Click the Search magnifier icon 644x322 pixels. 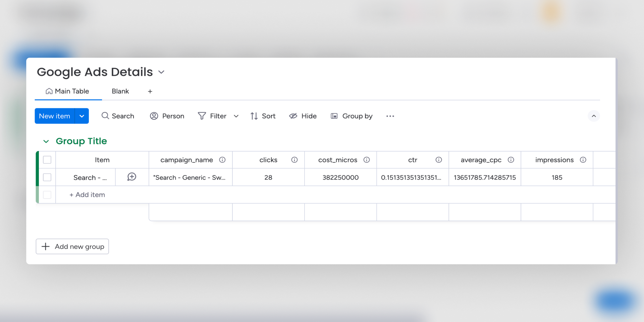(105, 116)
